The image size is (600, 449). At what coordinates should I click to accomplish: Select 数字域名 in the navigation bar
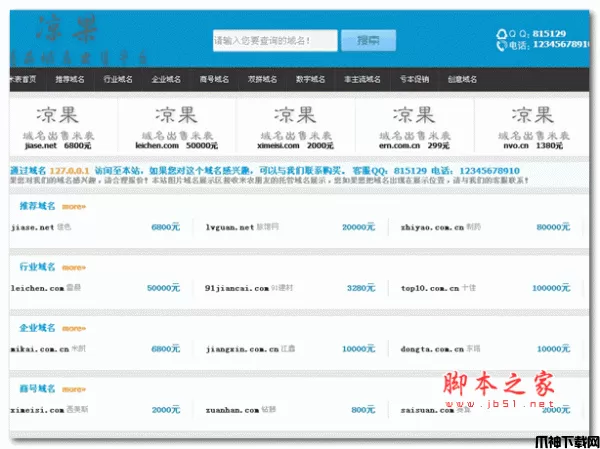310,79
